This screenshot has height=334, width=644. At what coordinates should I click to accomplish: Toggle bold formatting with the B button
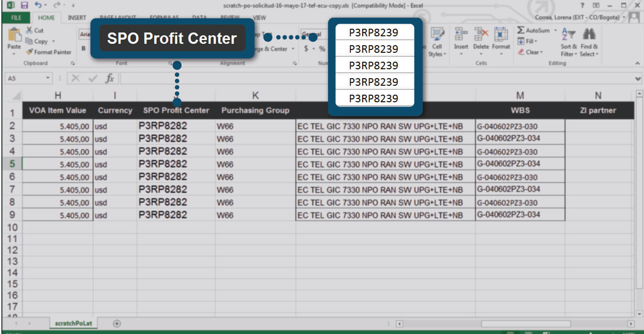pos(83,48)
